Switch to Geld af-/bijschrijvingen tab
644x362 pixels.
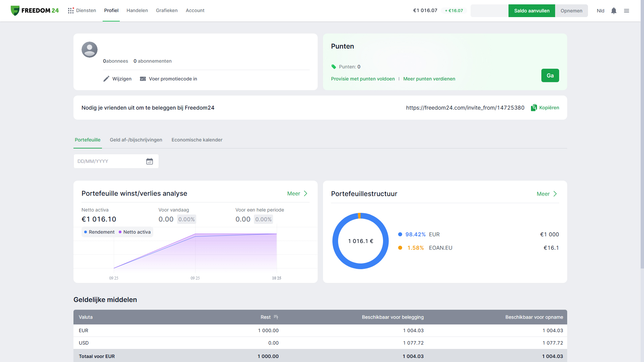pos(136,140)
